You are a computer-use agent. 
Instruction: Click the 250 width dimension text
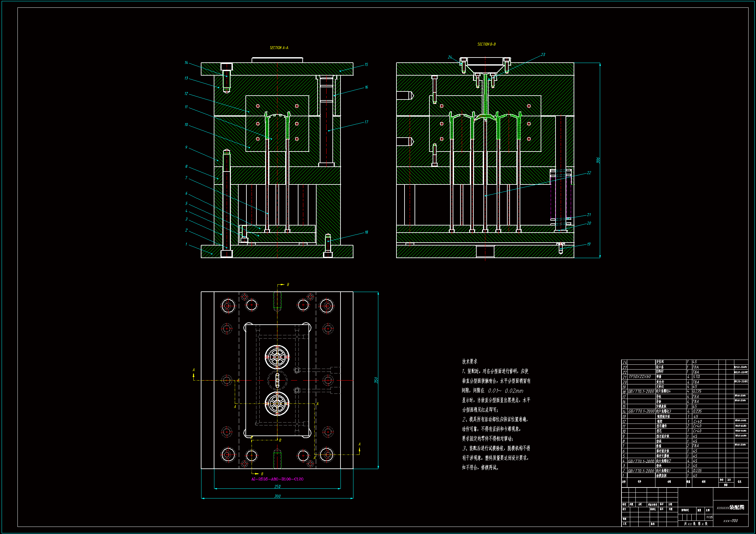tap(277, 487)
